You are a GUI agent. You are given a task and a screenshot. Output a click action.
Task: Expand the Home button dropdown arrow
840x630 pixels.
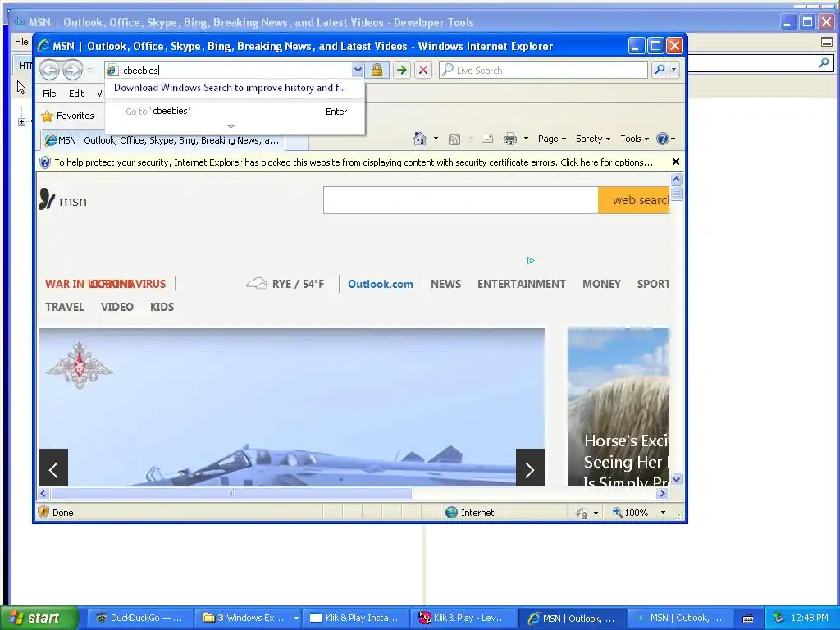pyautogui.click(x=436, y=139)
